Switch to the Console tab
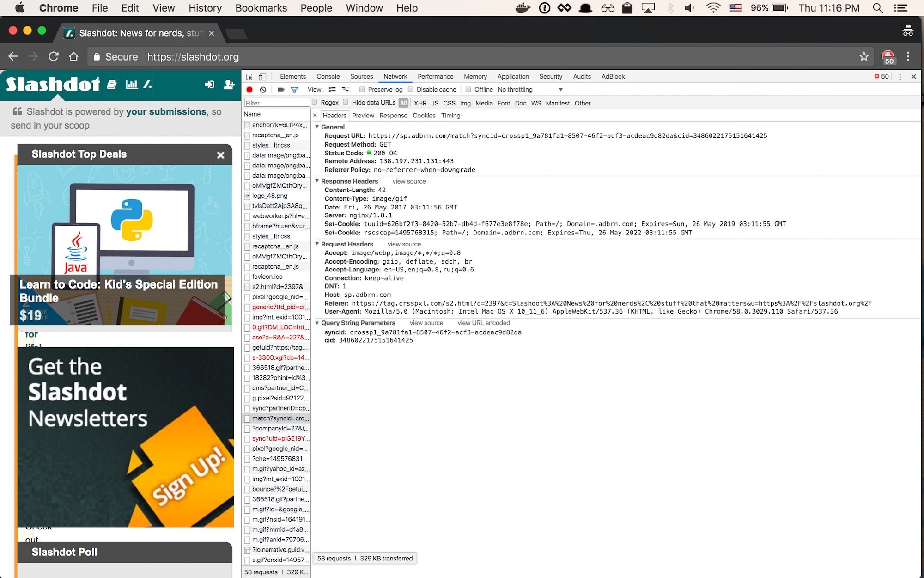924x578 pixels. (328, 77)
